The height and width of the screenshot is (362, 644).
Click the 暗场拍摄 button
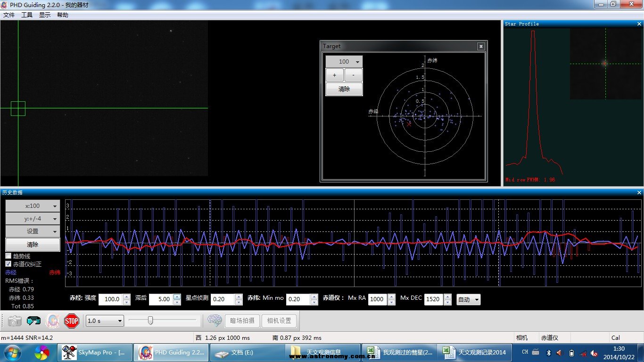pyautogui.click(x=242, y=321)
